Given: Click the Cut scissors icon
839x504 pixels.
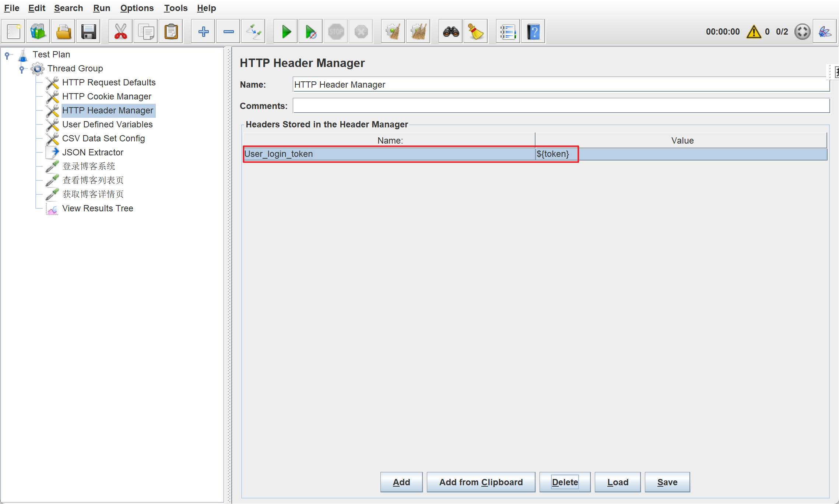Looking at the screenshot, I should pos(120,32).
